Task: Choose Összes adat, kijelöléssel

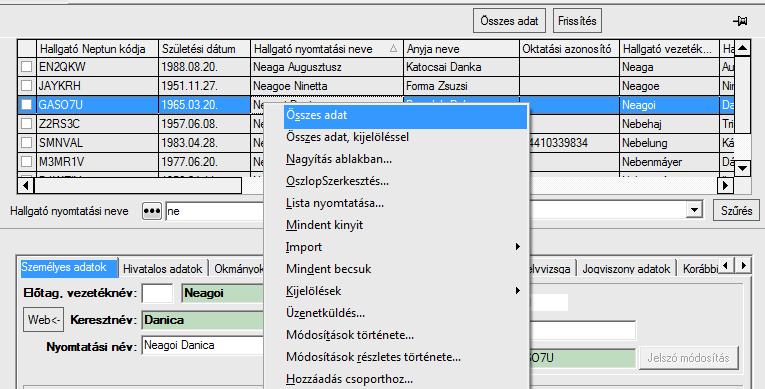Action: 405,137
